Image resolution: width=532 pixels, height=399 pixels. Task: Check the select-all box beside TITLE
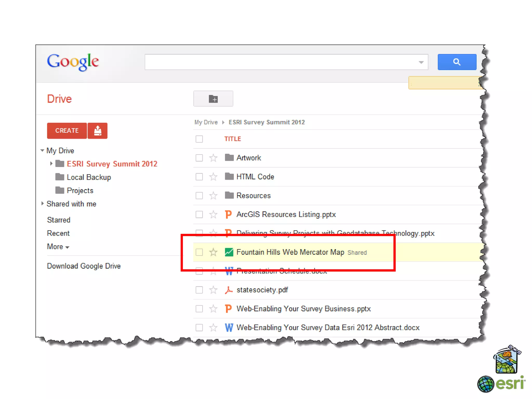(199, 139)
